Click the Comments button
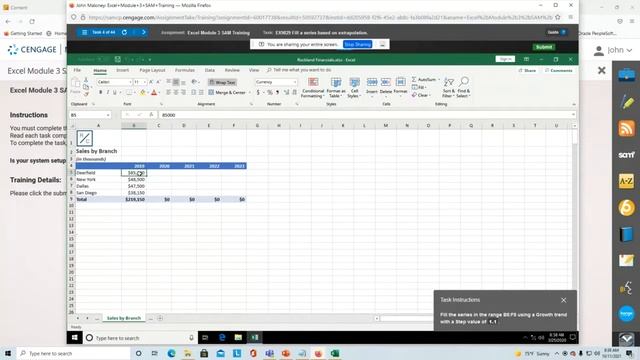Screen dimensions: 640x360 558,71
